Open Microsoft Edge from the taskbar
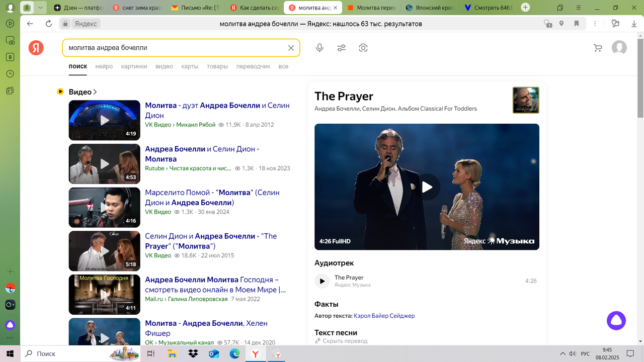Viewport: 644px width, 362px height. point(235,354)
